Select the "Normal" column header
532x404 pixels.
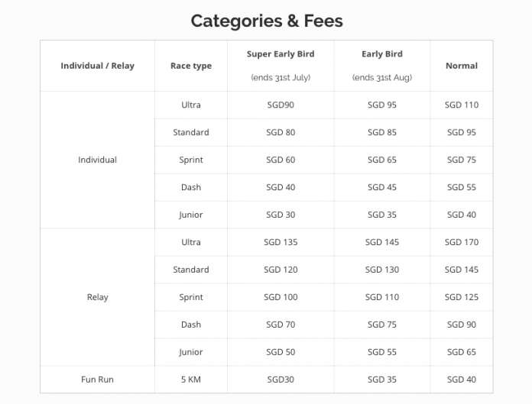tap(461, 66)
